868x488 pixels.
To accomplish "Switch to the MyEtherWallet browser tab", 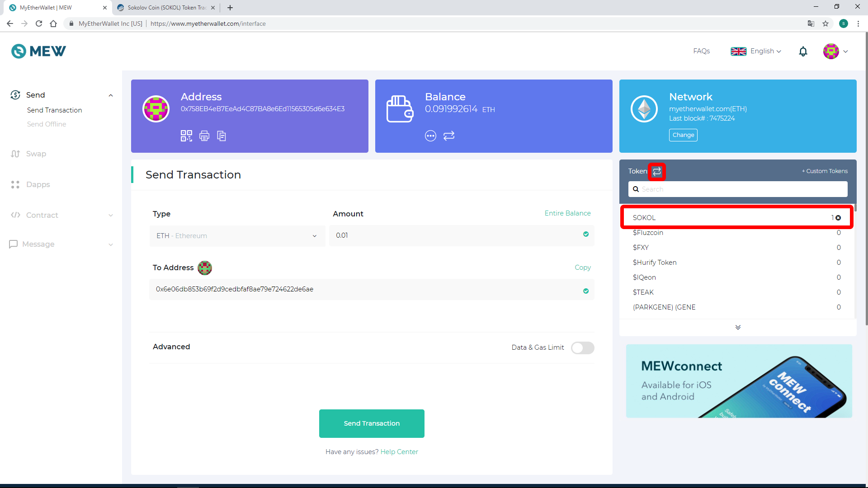I will (58, 8).
